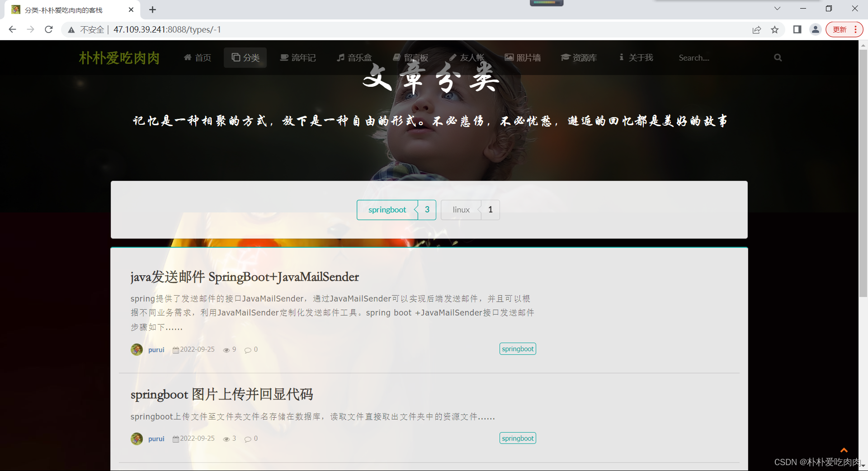868x471 pixels.
Task: Click view-count eye icon showing 9
Action: tap(226, 350)
